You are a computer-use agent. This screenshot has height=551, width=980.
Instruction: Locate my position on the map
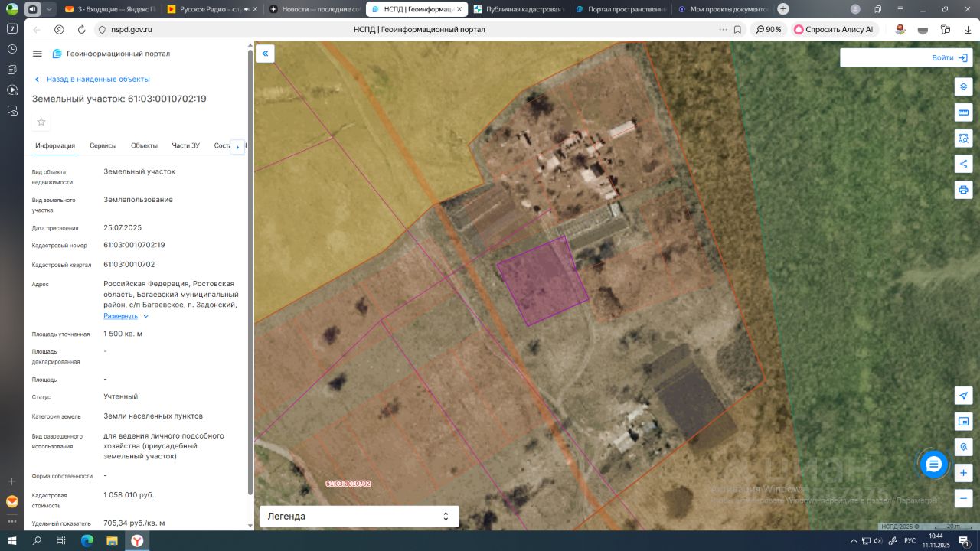pyautogui.click(x=963, y=396)
